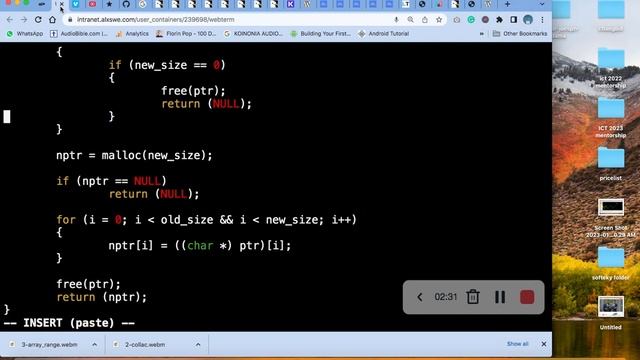Open the browser home page
This screenshot has width=640, height=360.
click(52, 20)
